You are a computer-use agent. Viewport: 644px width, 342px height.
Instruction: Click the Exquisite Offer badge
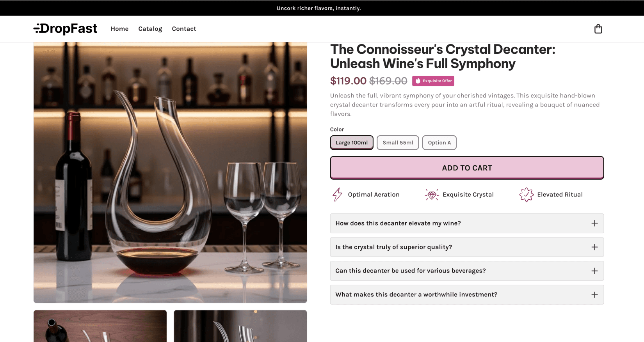[433, 81]
